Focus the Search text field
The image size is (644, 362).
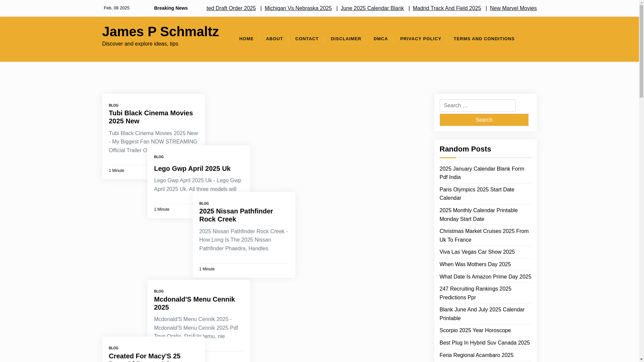[x=477, y=106]
